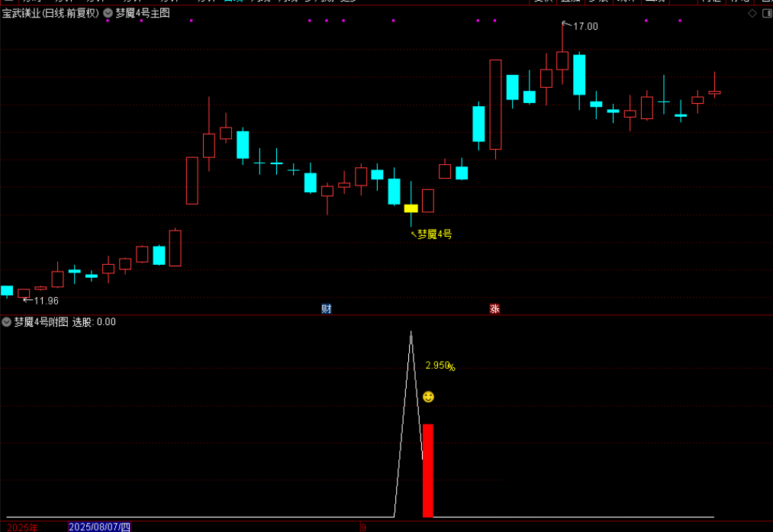Select the yellow 梦魇4号 signal candlestick
This screenshot has width=773, height=532.
tap(411, 208)
